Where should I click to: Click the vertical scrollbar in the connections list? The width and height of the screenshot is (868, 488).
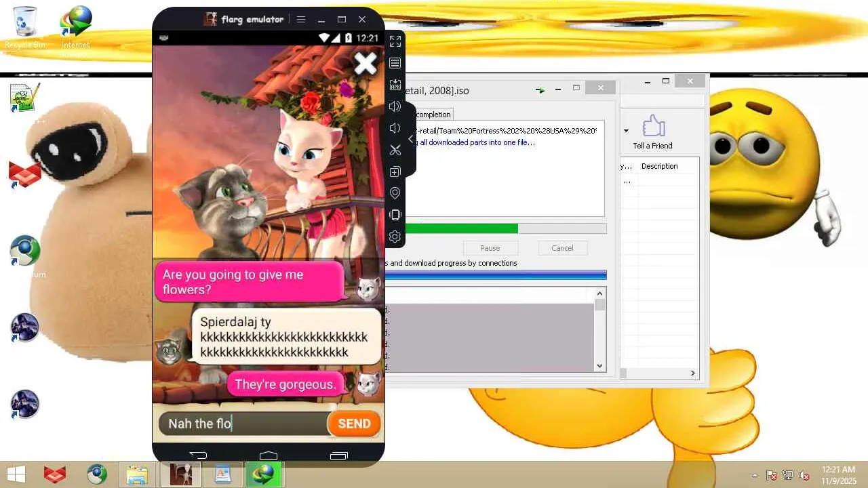(599, 329)
